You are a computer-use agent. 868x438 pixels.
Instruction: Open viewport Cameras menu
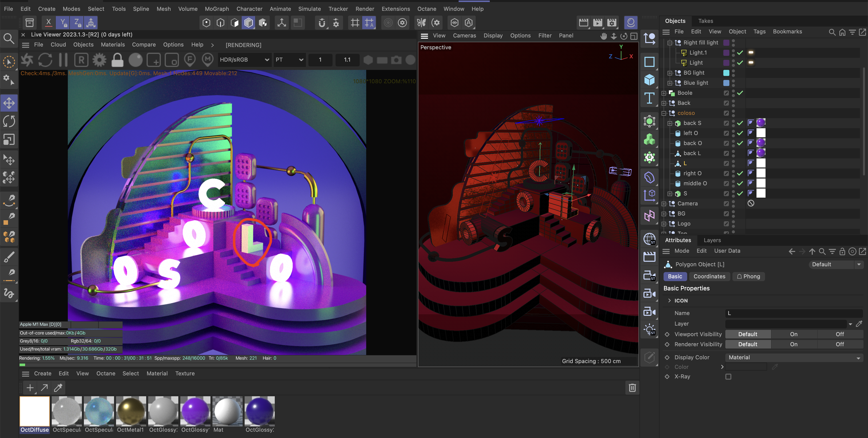click(x=464, y=36)
